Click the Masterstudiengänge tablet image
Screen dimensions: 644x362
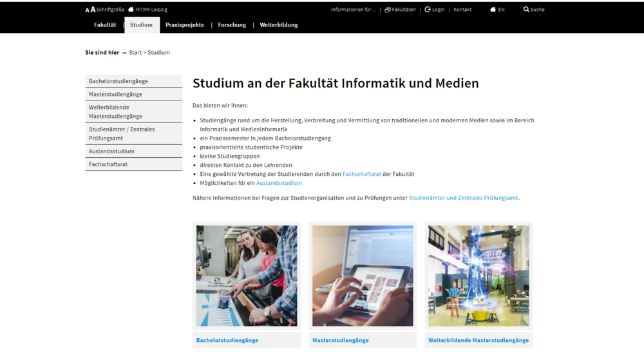click(x=363, y=276)
